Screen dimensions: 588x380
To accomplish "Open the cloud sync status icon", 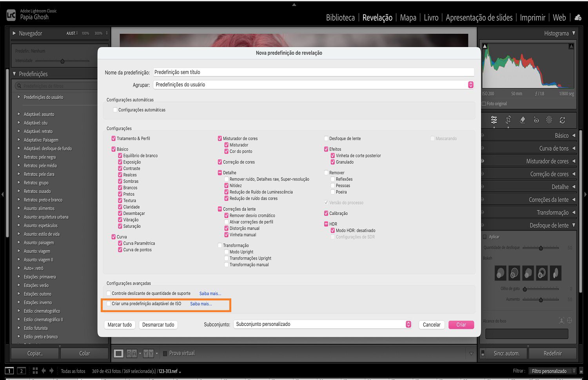I will point(578,17).
